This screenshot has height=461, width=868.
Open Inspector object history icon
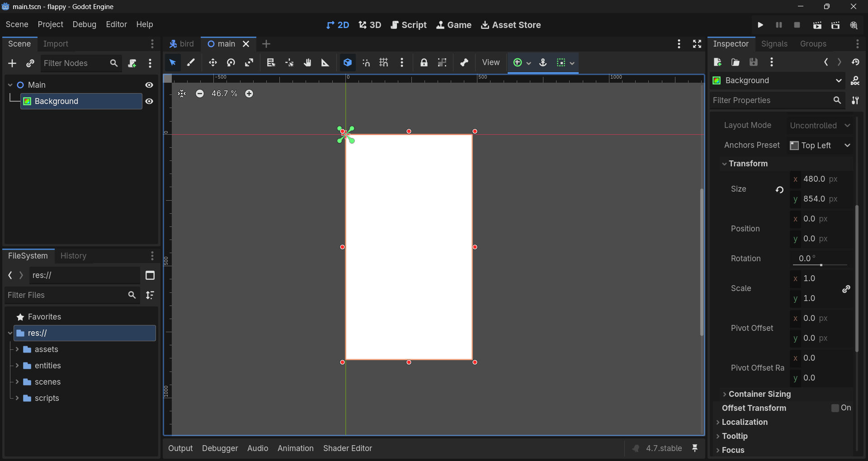(855, 62)
